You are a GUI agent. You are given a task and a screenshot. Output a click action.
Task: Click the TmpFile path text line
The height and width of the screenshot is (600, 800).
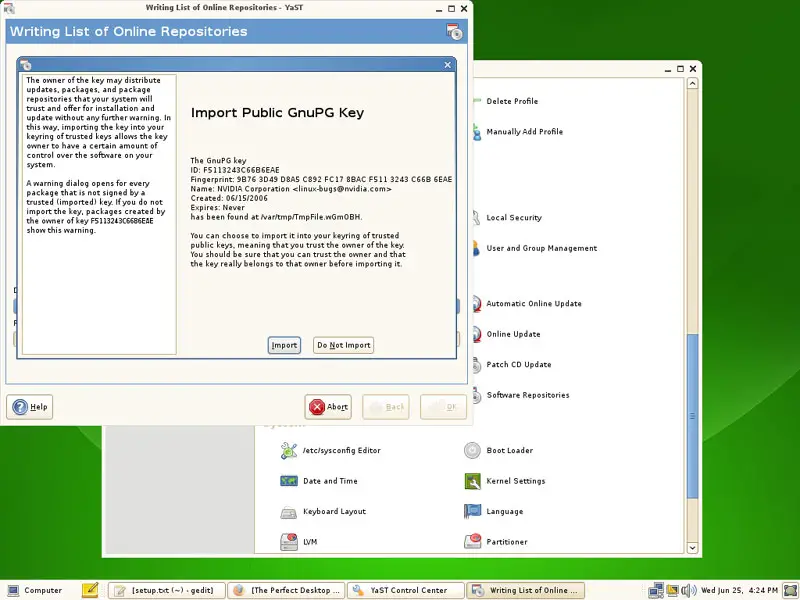click(x=276, y=217)
